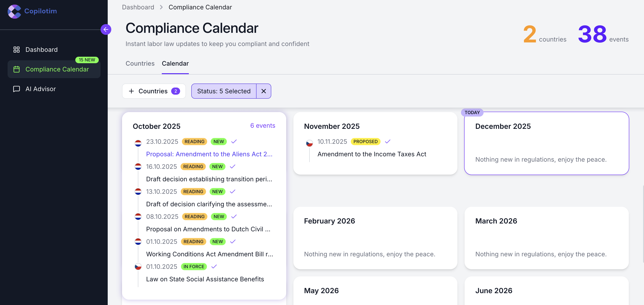Viewport: 644px width, 305px height.
Task: Click the December 2025 today card
Action: click(546, 143)
